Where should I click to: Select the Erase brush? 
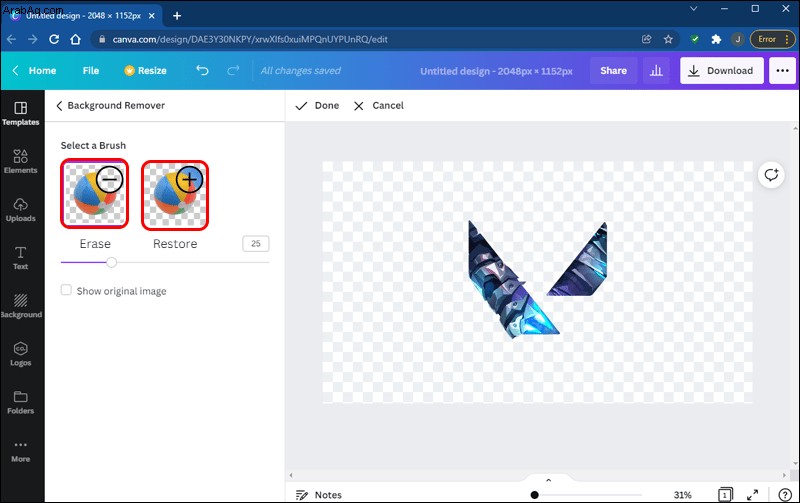[x=95, y=194]
